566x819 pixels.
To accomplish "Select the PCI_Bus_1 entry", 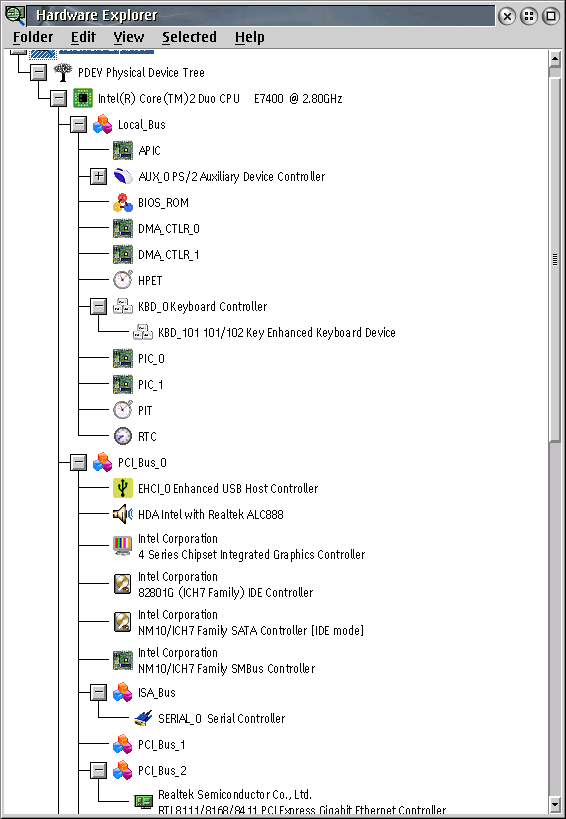I will 162,744.
